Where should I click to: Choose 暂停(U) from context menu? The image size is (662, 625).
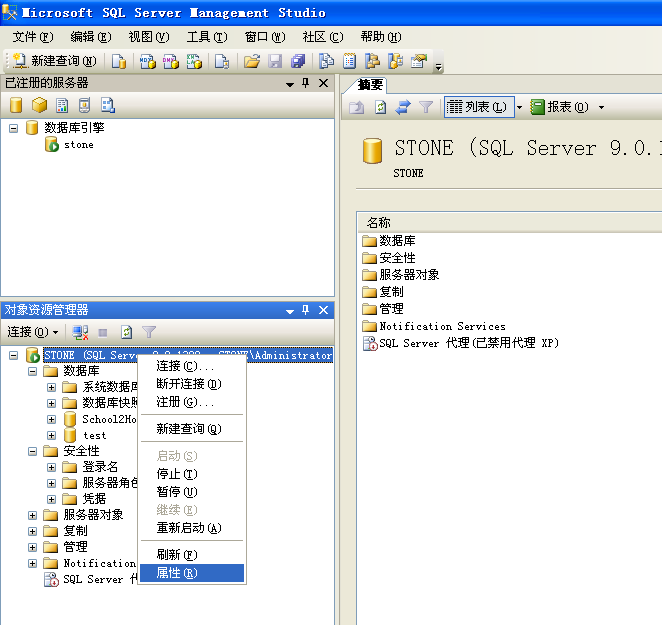tap(192, 492)
